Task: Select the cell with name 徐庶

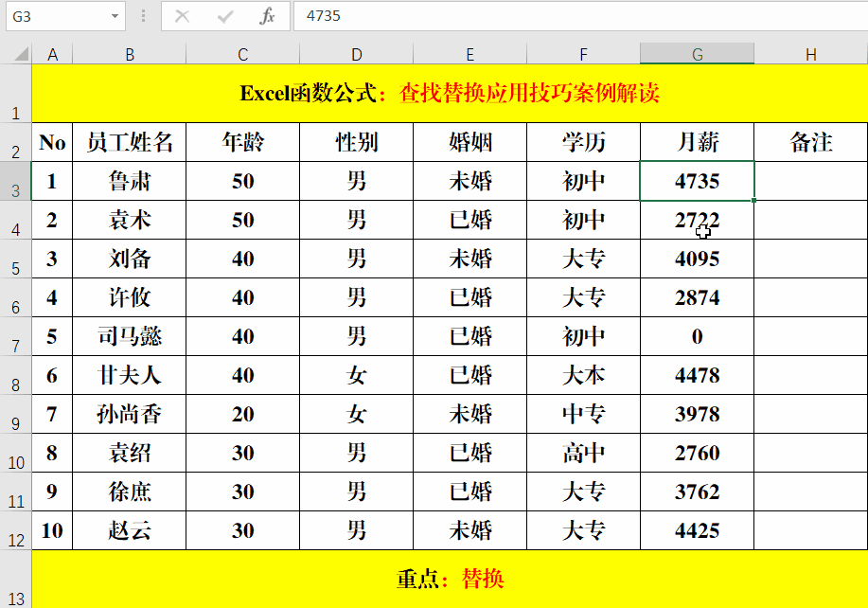Action: click(130, 492)
